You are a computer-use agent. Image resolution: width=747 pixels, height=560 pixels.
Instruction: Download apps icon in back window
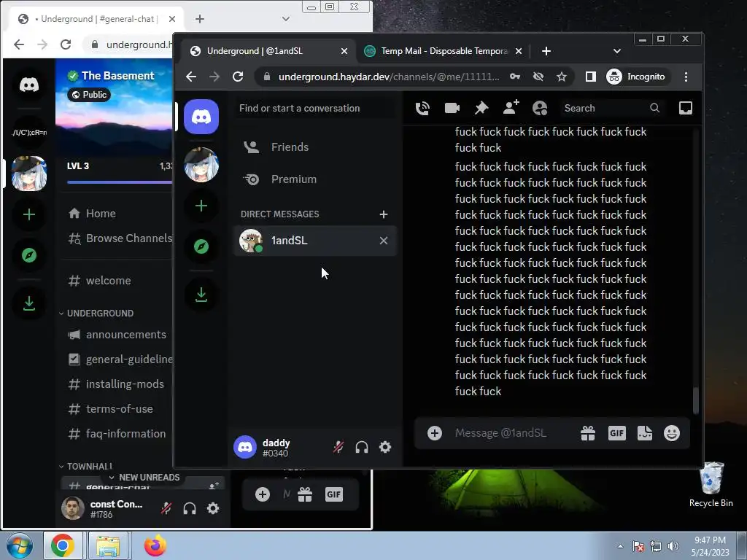(29, 303)
